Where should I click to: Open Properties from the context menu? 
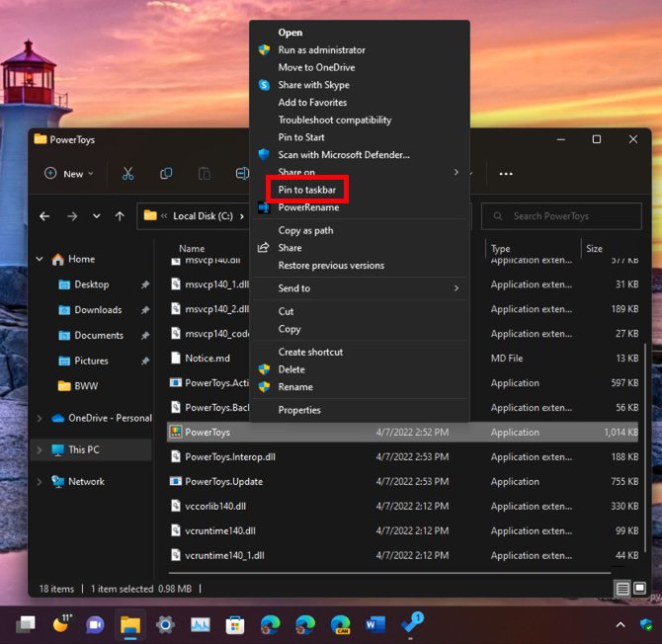[299, 410]
